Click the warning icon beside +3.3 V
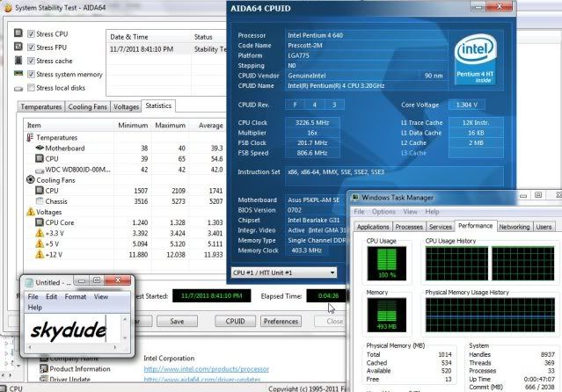562x392 pixels. pos(40,233)
